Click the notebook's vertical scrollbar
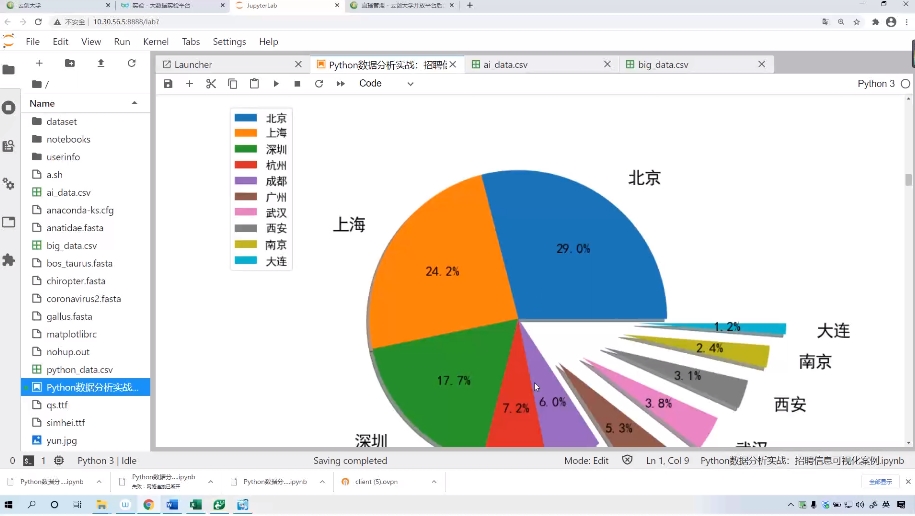The height and width of the screenshot is (516, 915). click(x=908, y=180)
